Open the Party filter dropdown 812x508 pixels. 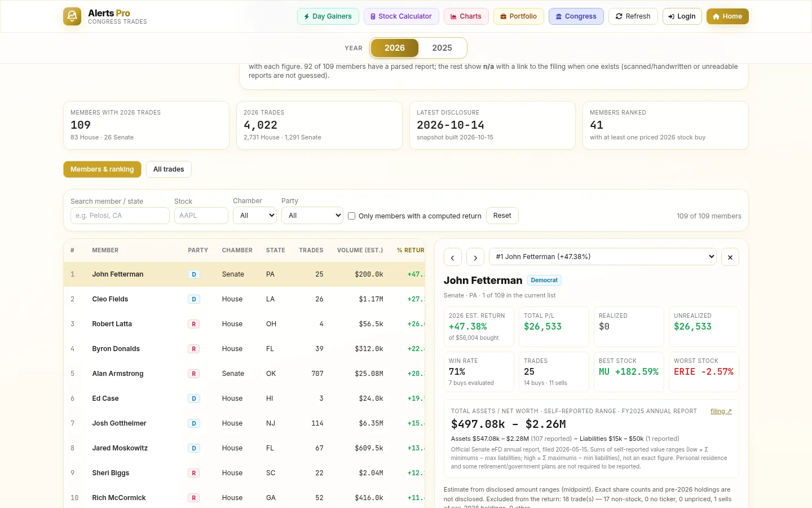(x=312, y=216)
